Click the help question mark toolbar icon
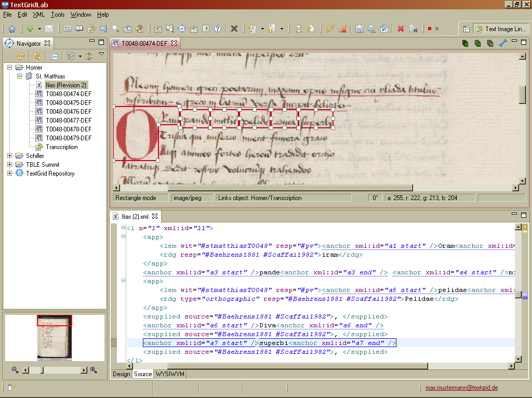Viewport: 532px width, 398px height. pyautogui.click(x=218, y=29)
